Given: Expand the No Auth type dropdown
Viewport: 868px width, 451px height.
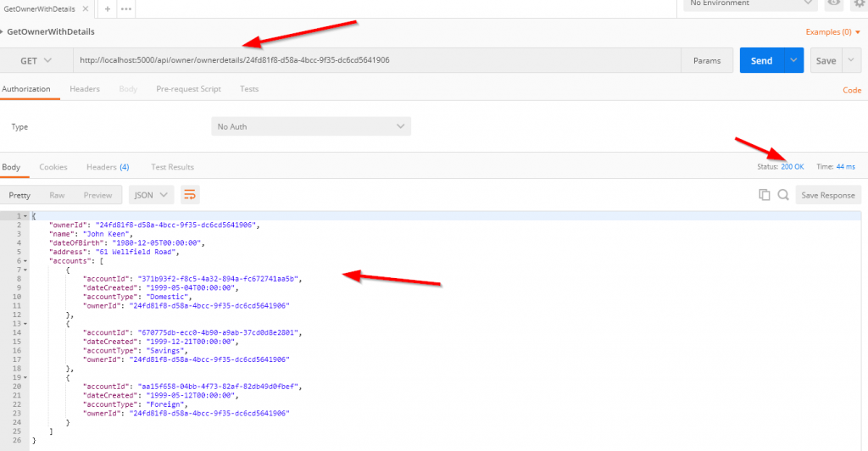Looking at the screenshot, I should pos(310,126).
